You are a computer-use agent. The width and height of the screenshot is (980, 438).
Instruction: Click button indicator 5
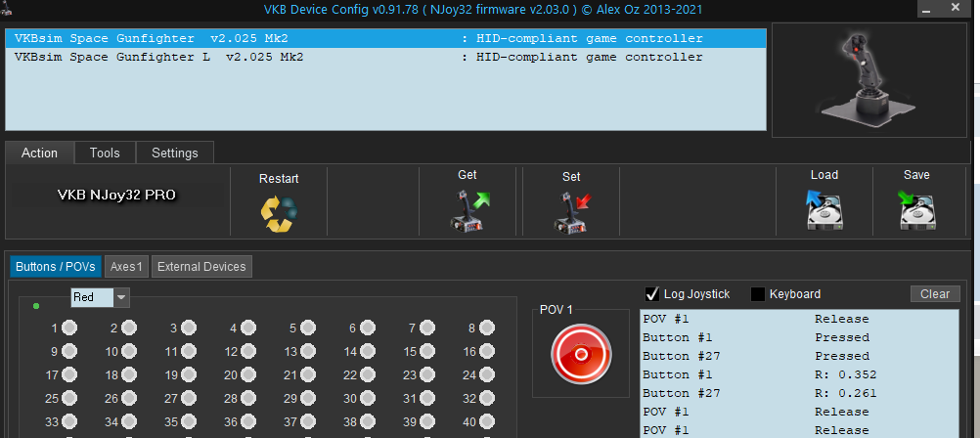[308, 328]
